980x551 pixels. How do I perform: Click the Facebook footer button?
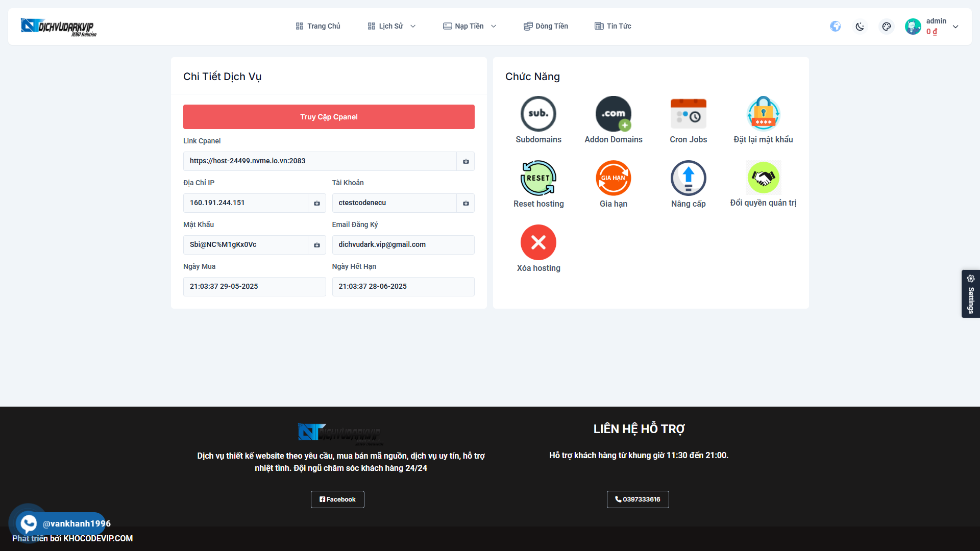[x=337, y=499]
